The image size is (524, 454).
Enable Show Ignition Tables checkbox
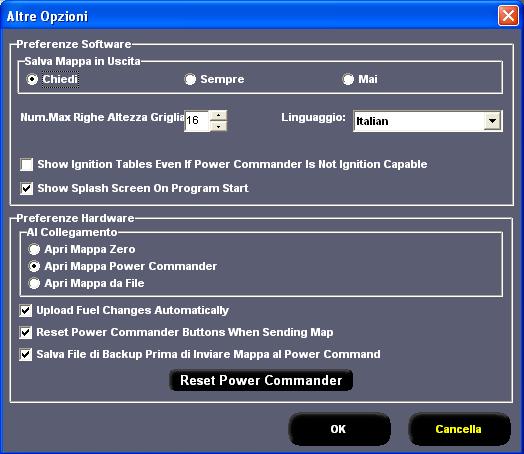click(x=26, y=164)
